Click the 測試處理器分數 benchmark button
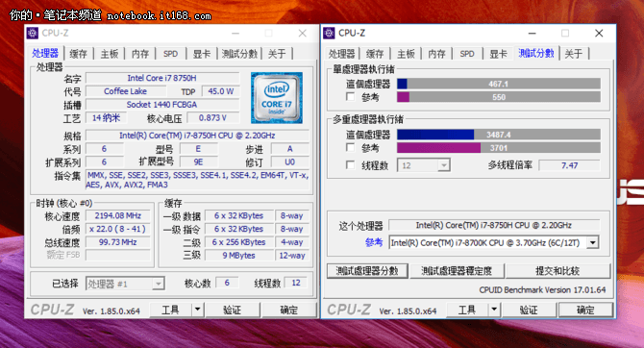This screenshot has width=644, height=348. coord(367,271)
